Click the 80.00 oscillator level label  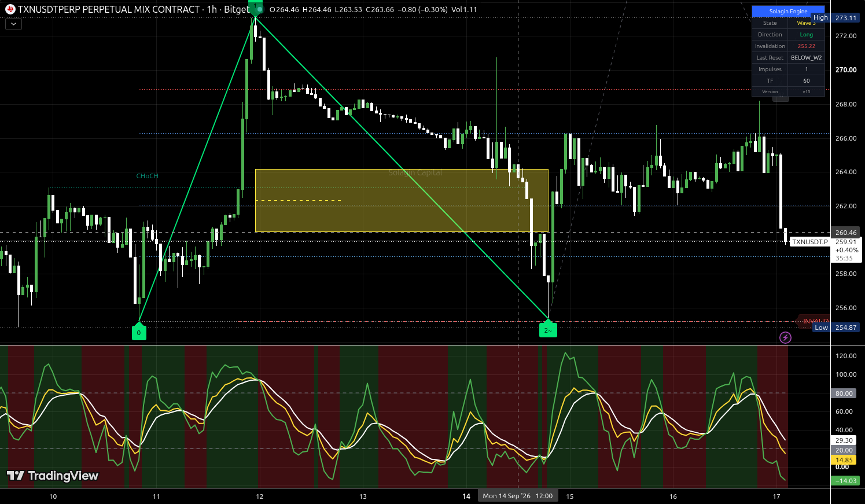(844, 393)
